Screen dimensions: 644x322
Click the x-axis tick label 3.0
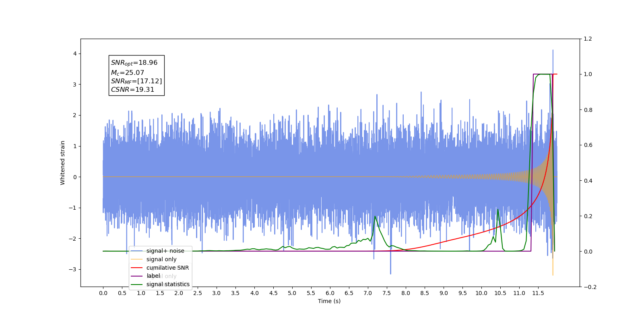tap(217, 293)
